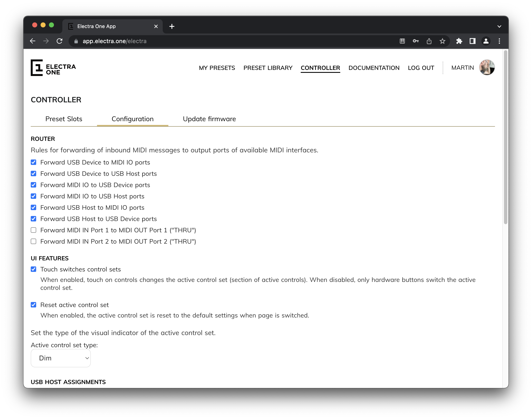Viewport: 532px width, 419px height.
Task: Click the share icon in the address bar
Action: (x=429, y=41)
